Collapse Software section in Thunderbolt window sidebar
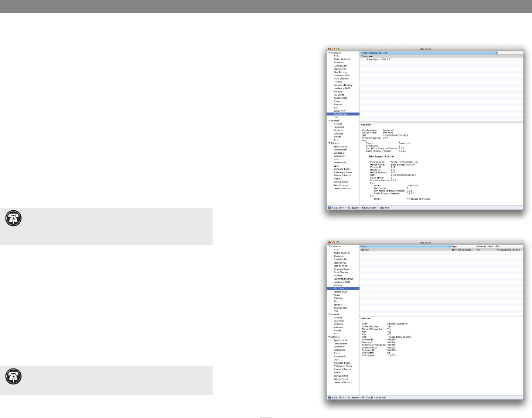 click(x=329, y=143)
